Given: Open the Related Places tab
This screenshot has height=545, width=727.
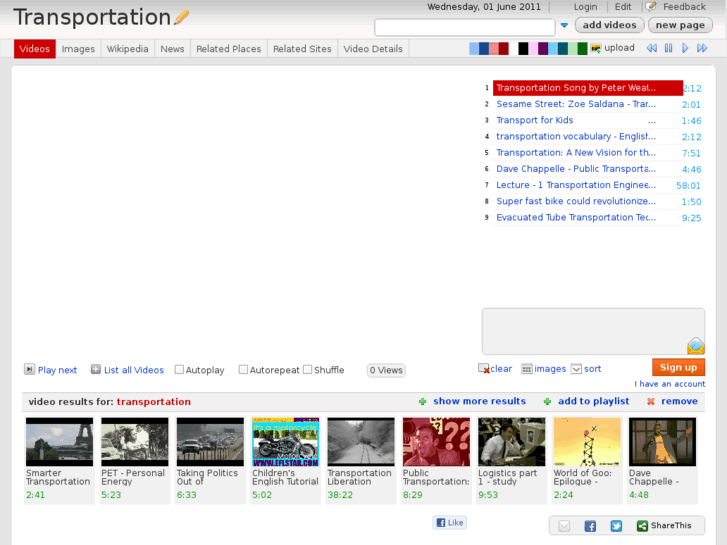Looking at the screenshot, I should 229,49.
